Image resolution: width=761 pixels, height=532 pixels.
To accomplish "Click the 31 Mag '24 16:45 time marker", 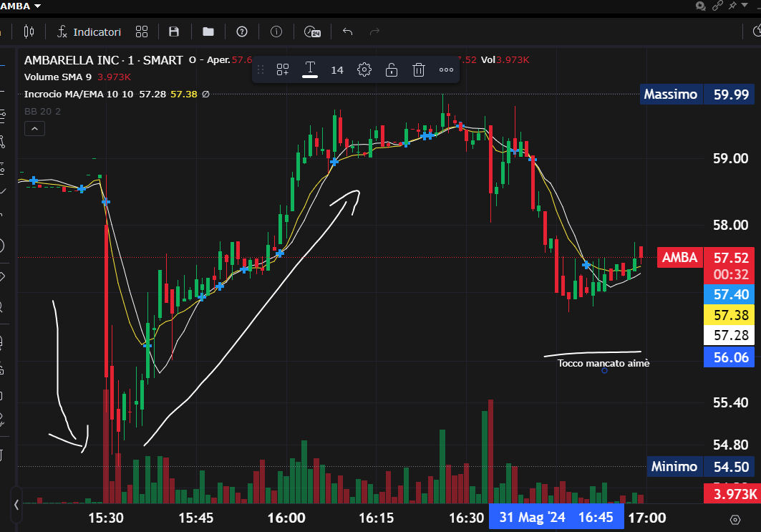I will 556,518.
